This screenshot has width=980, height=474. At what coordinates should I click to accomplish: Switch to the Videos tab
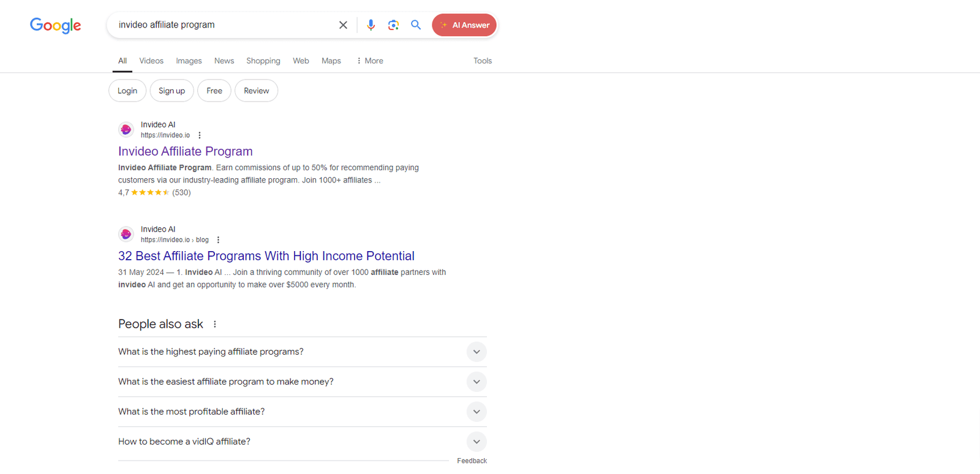[x=151, y=61]
